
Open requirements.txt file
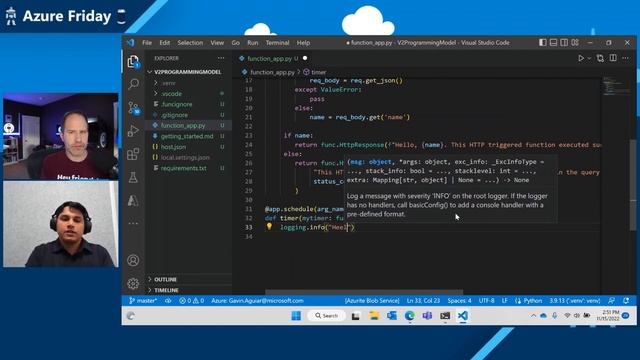tap(183, 168)
